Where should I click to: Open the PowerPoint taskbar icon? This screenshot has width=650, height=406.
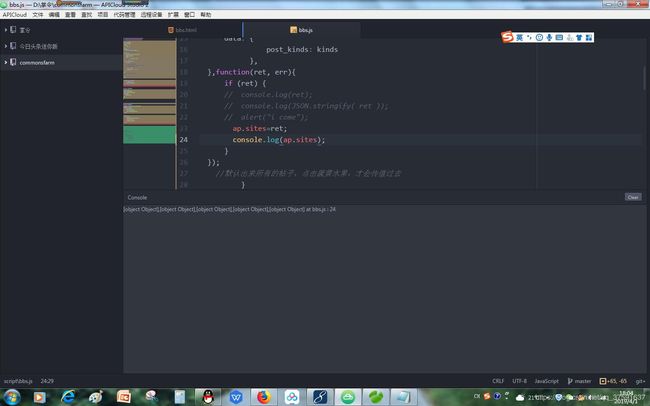pyautogui.click(x=124, y=397)
